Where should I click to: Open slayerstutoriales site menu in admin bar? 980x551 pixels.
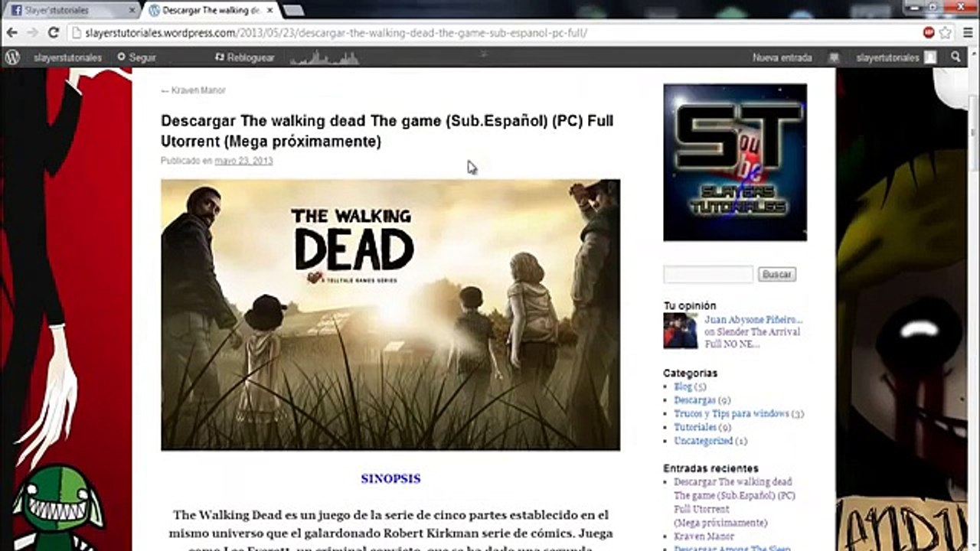pos(67,57)
